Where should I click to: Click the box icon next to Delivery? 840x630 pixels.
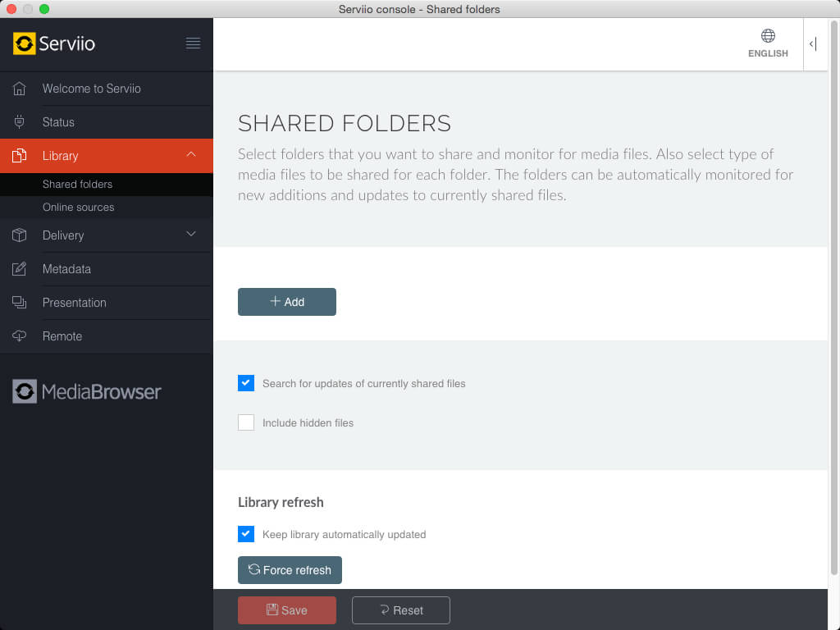(20, 235)
